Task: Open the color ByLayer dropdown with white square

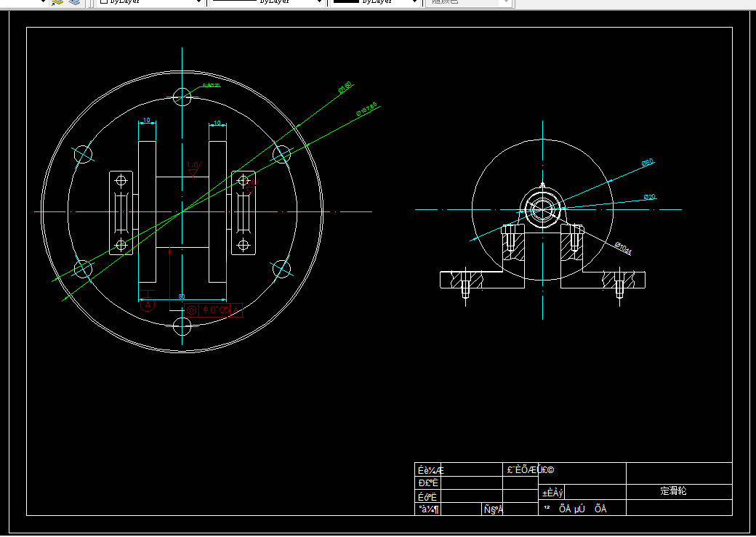Action: coord(150,2)
